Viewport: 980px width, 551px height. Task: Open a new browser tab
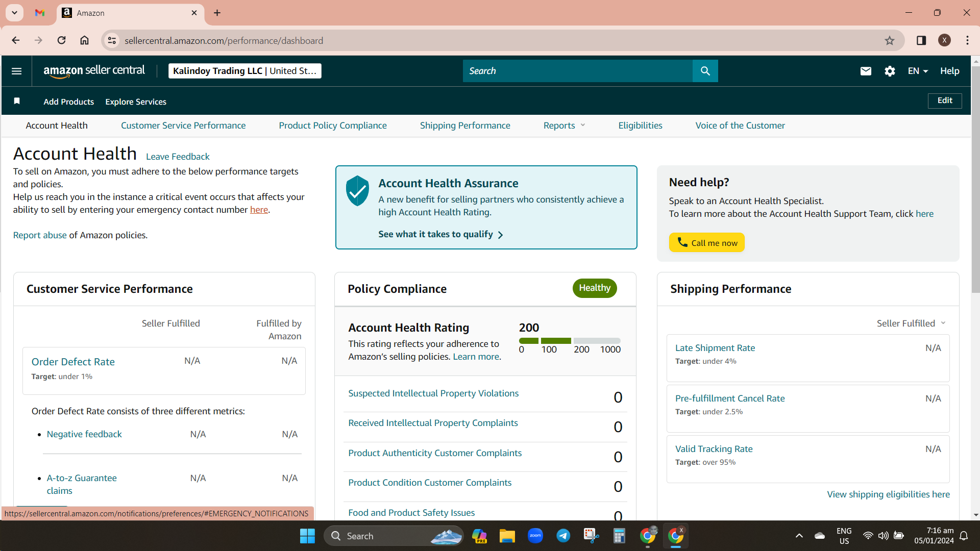point(217,13)
